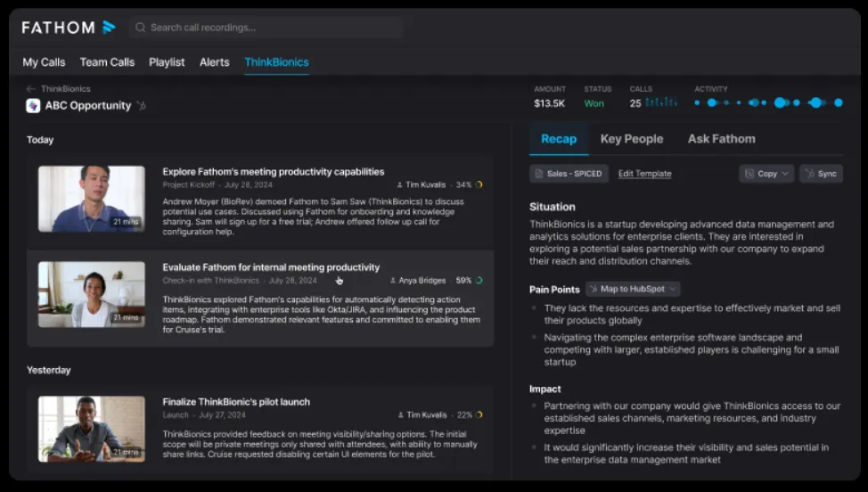Click the Sync button
The width and height of the screenshot is (868, 492).
pos(821,174)
